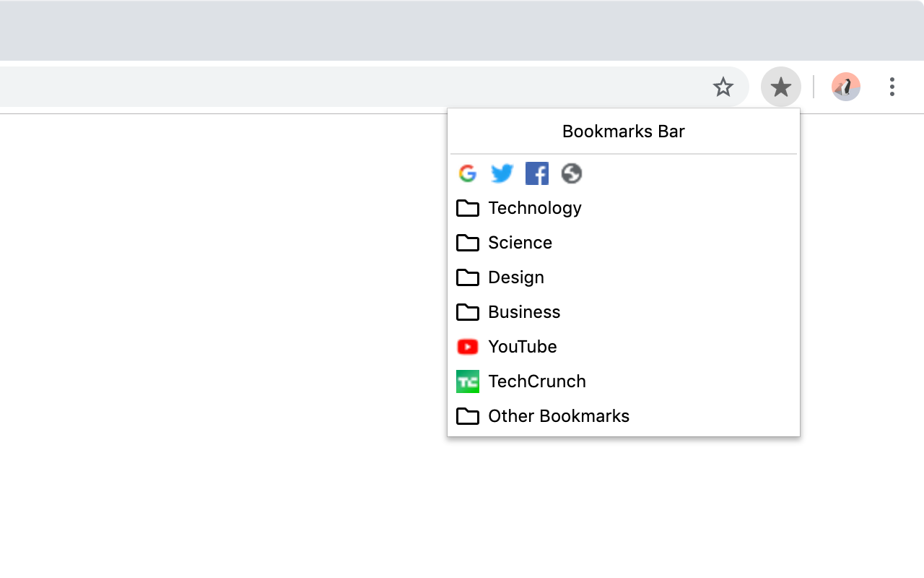
Task: Open the Twitter bird bookmark
Action: tap(502, 173)
